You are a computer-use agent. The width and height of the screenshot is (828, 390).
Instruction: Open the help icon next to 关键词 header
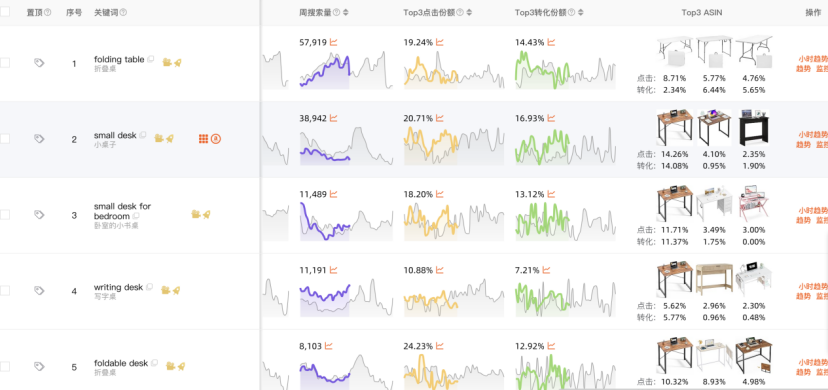123,12
